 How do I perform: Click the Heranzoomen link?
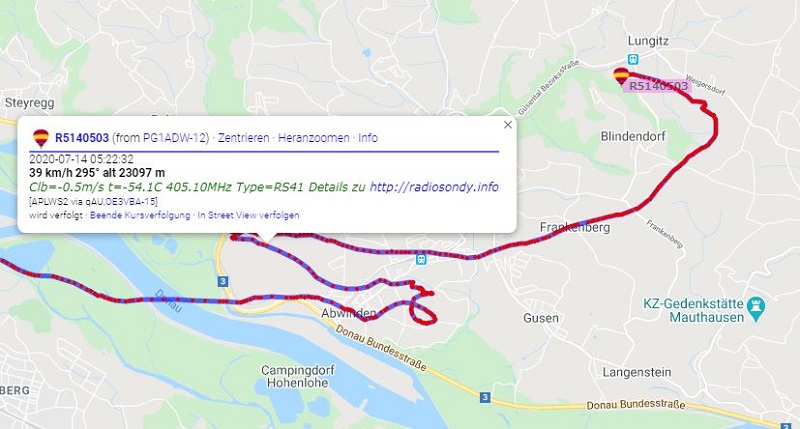point(314,138)
